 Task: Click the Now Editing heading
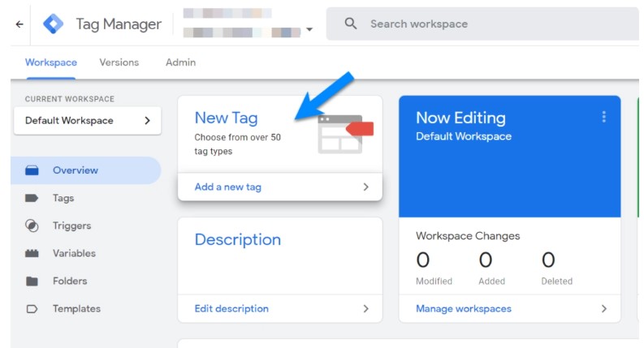click(x=460, y=118)
